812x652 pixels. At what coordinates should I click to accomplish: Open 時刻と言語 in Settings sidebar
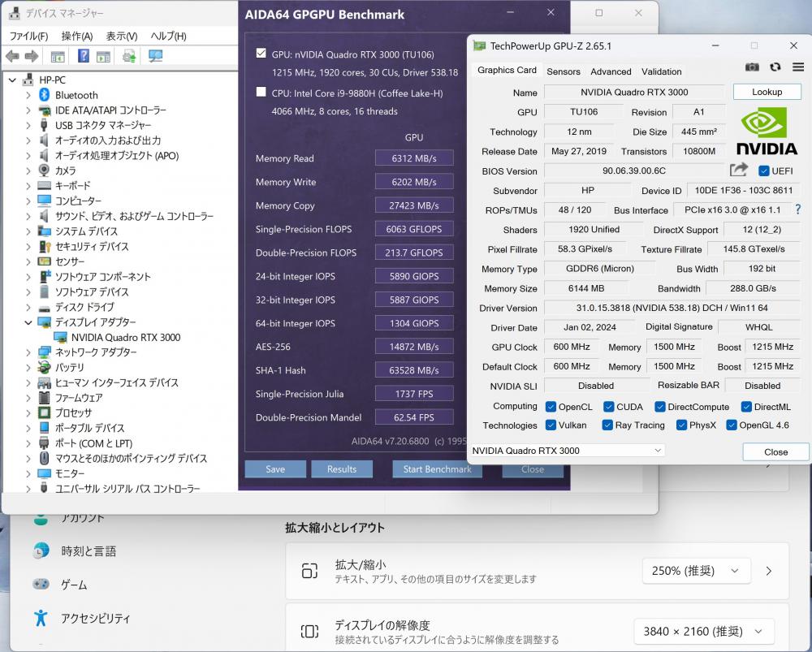89,551
